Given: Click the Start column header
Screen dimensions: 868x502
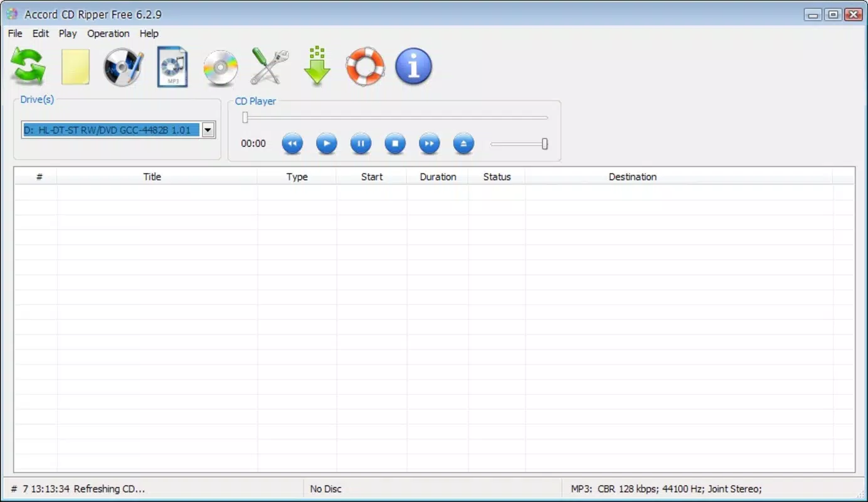Looking at the screenshot, I should coord(372,177).
